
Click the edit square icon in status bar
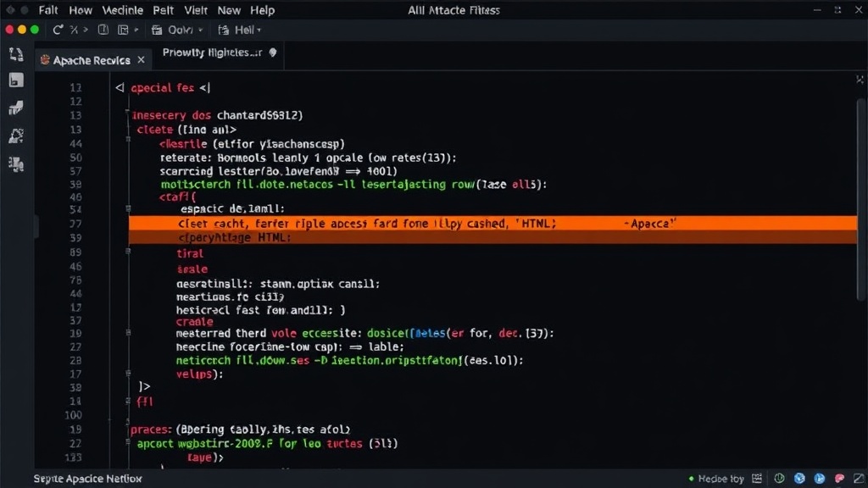pyautogui.click(x=859, y=479)
